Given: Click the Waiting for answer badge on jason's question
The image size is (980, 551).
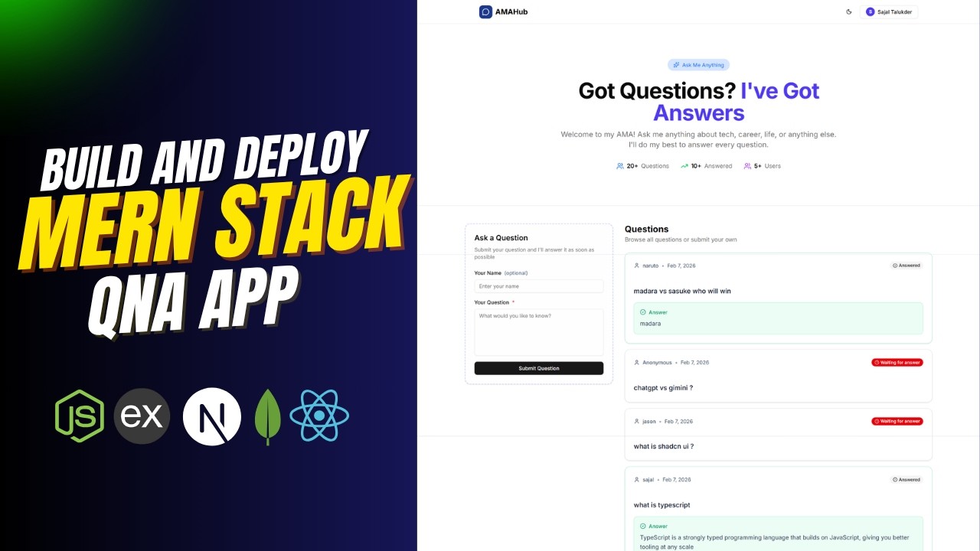Looking at the screenshot, I should [897, 422].
